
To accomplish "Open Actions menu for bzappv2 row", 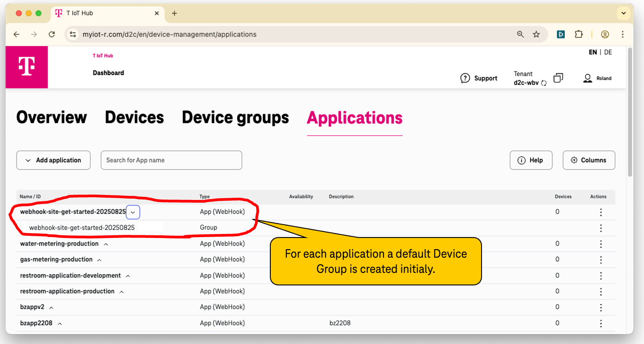I will pos(601,307).
